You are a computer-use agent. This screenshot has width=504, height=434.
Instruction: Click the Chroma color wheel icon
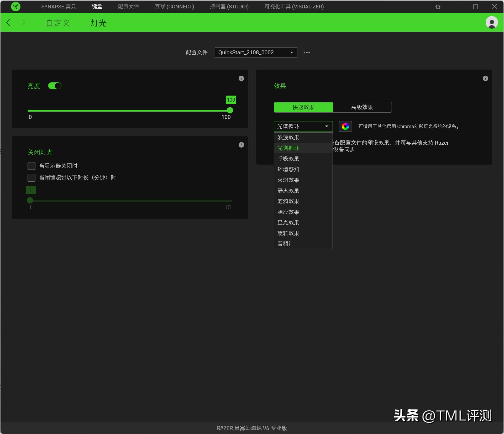pyautogui.click(x=345, y=127)
